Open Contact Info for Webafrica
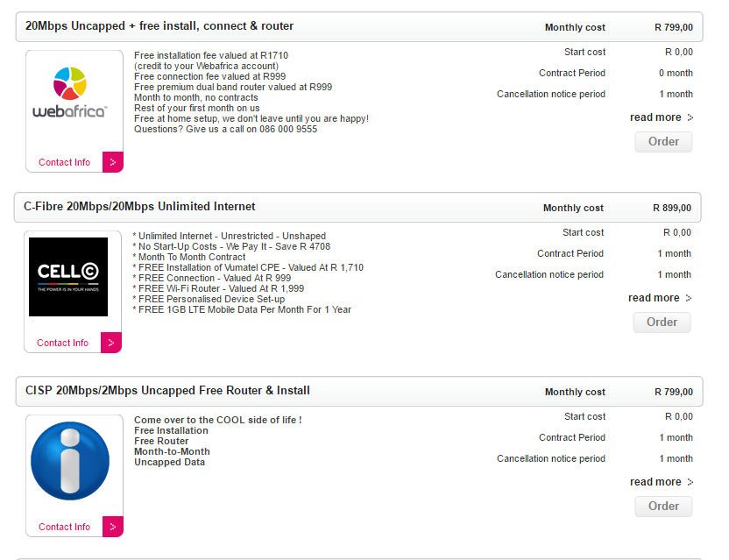Image resolution: width=729 pixels, height=560 pixels. tap(64, 162)
